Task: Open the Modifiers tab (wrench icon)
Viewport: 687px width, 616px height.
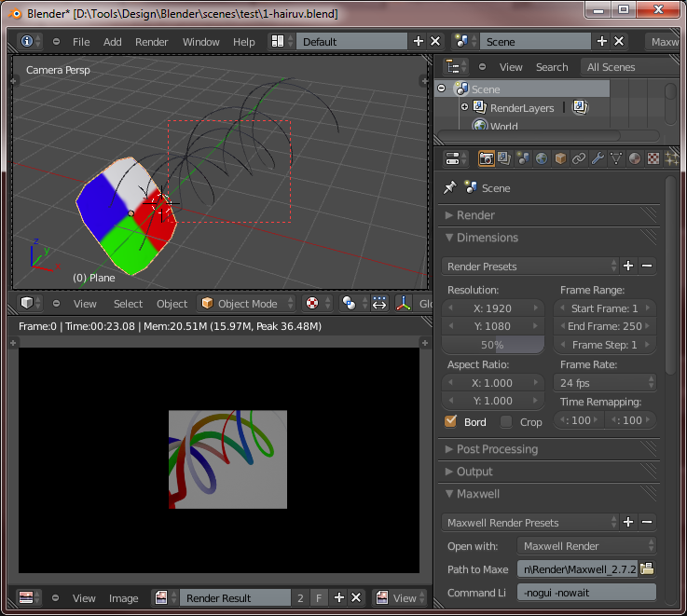Action: (598, 158)
